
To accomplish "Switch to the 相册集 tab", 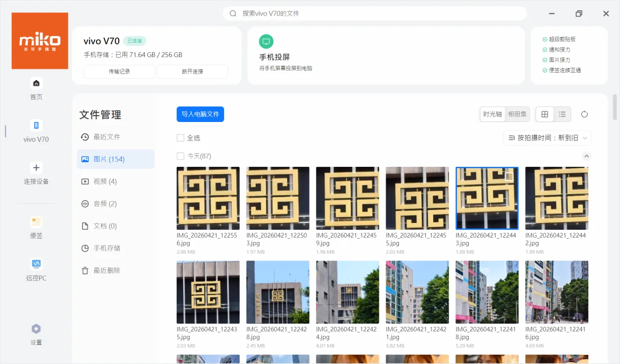I will [x=517, y=114].
